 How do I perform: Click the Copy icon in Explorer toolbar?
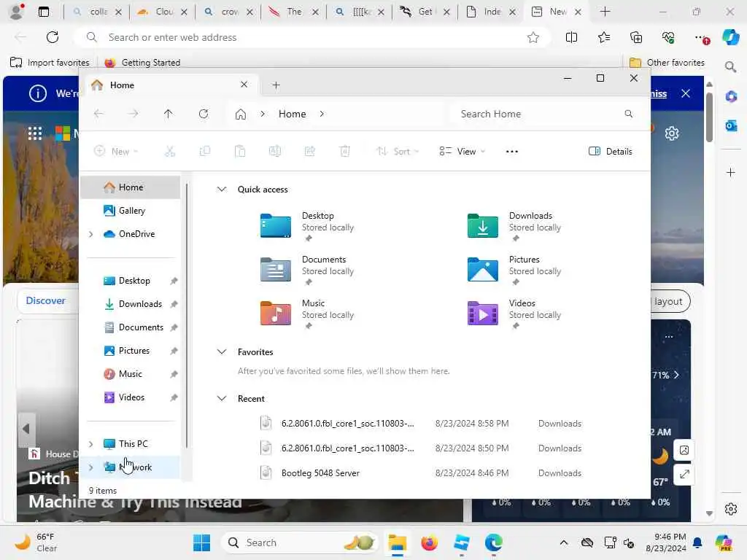205,152
